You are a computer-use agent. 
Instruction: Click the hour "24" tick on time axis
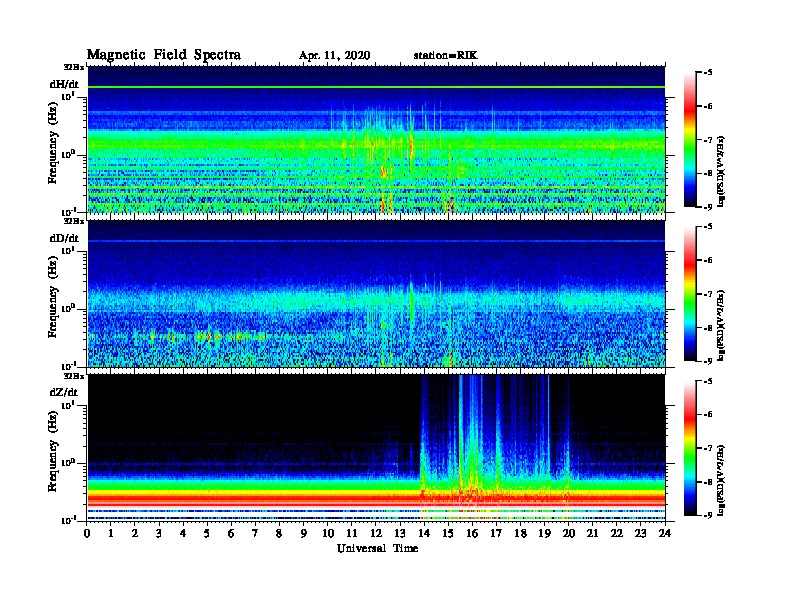click(x=665, y=533)
